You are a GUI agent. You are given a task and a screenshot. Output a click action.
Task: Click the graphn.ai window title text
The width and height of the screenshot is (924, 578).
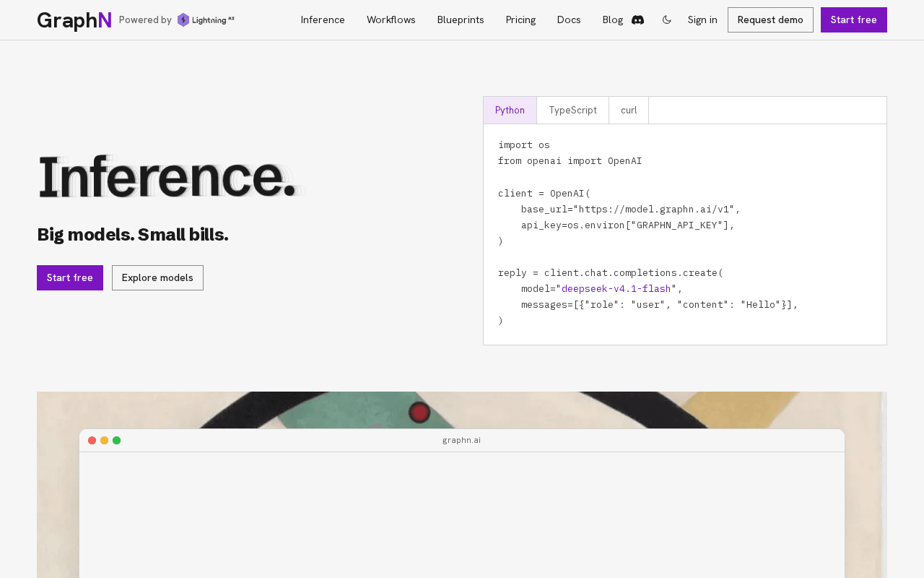(x=462, y=441)
